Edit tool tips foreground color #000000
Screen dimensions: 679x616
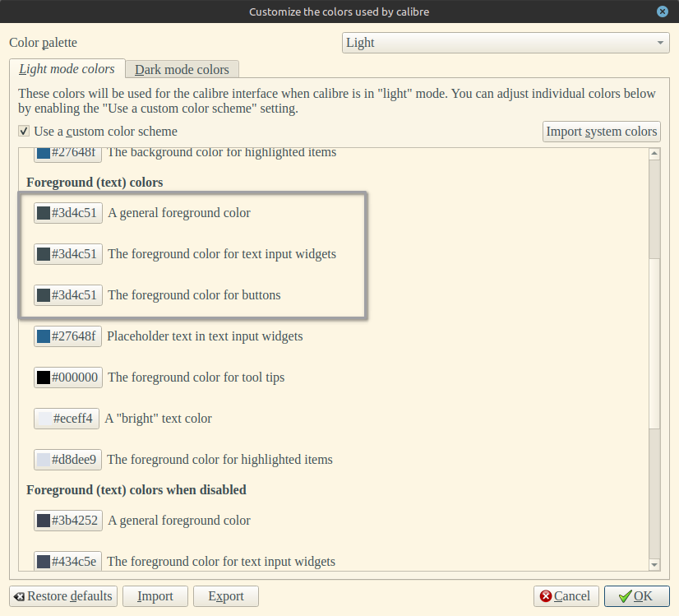pos(68,377)
